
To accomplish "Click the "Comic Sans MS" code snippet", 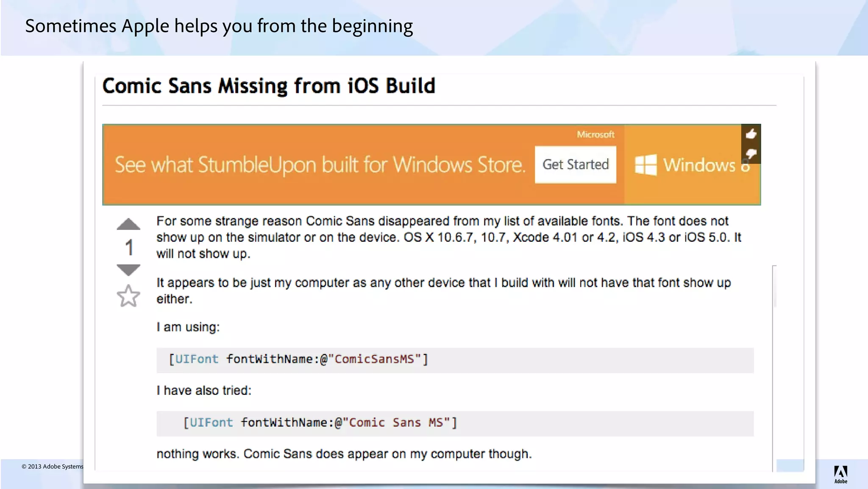I will (320, 423).
